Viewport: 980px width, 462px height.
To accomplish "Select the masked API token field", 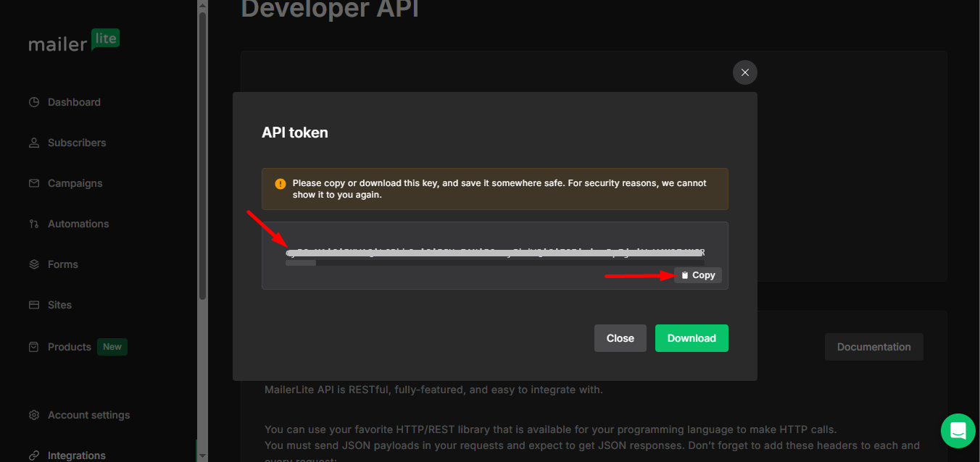I will tap(495, 253).
